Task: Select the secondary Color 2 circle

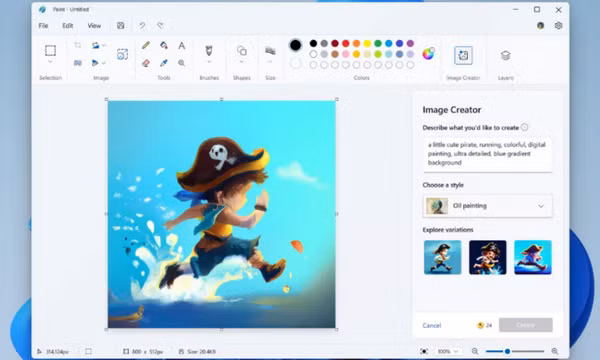Action: coord(295,64)
